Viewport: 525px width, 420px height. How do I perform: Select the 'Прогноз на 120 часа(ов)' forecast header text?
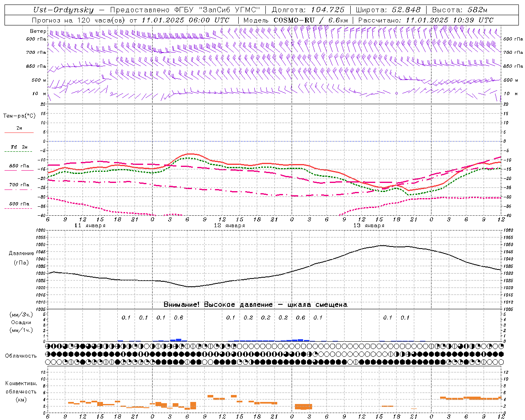pos(79,20)
